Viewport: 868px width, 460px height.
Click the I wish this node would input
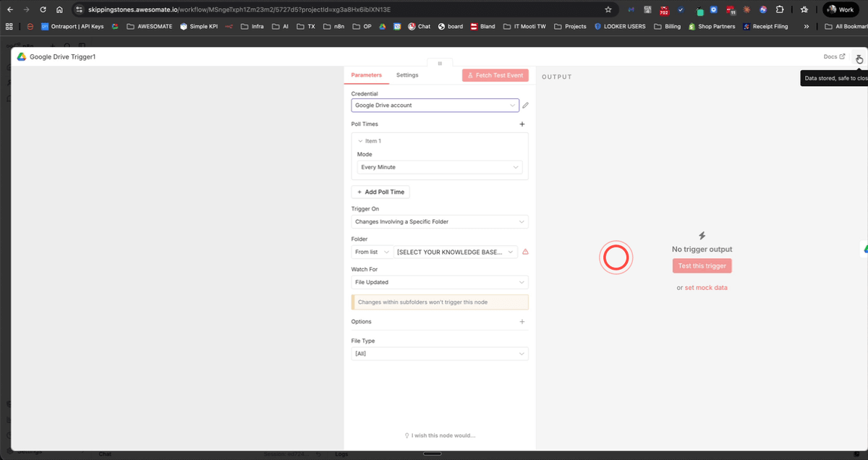point(440,435)
